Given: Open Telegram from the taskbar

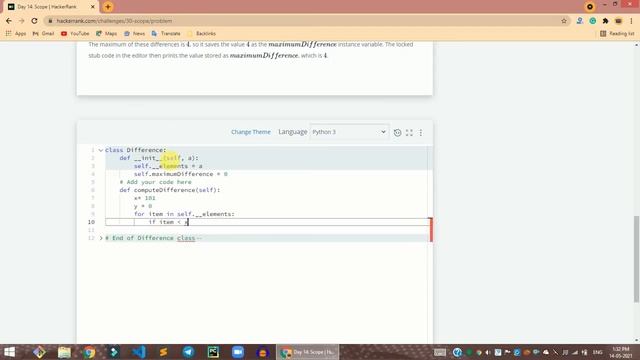Looking at the screenshot, I should click(x=189, y=352).
